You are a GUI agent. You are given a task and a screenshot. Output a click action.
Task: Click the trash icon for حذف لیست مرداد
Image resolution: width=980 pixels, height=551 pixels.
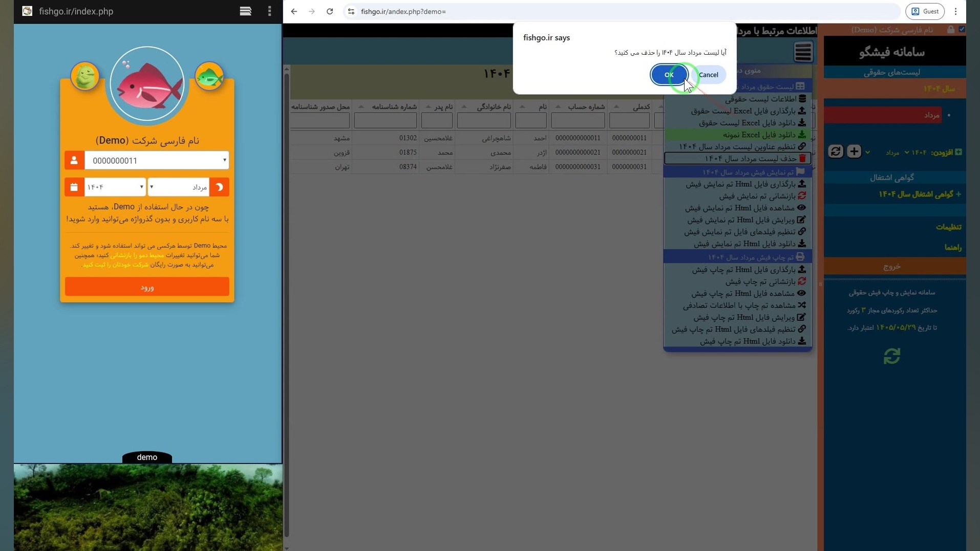(x=802, y=159)
